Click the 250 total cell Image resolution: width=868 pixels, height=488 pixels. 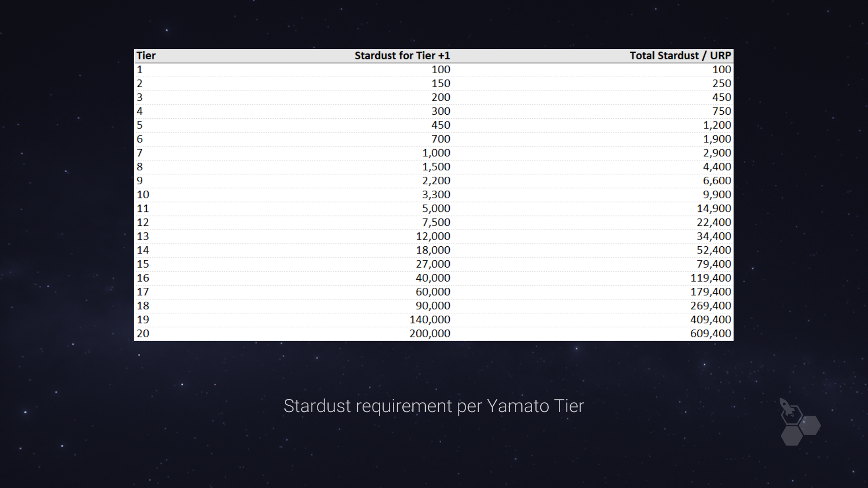[722, 84]
